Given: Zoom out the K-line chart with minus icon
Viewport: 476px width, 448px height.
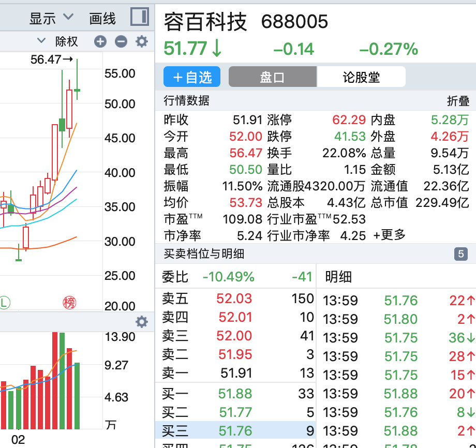Looking at the screenshot, I should pos(121,42).
